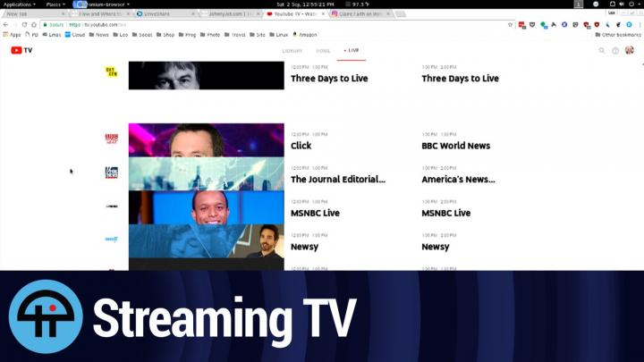This screenshot has width=644, height=362.
Task: Open the Linux bookmarks folder
Action: click(280, 35)
